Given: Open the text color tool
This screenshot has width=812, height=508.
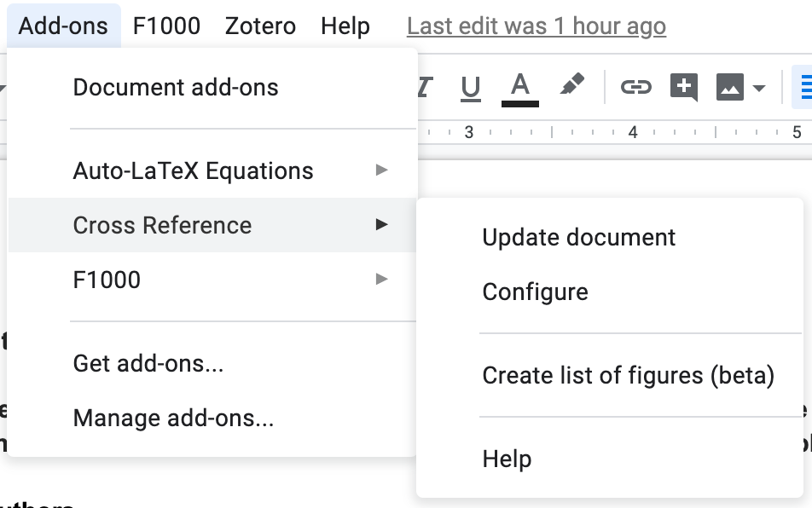Looking at the screenshot, I should point(520,81).
